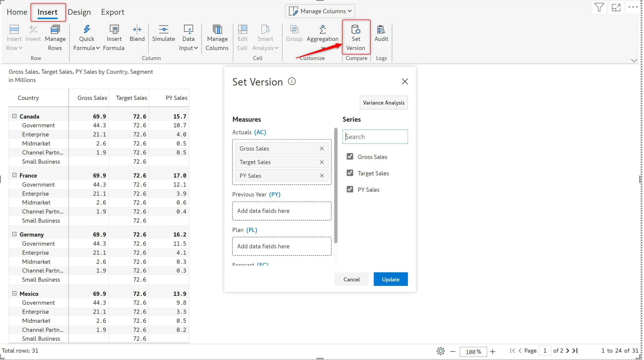Click the Series search input field
This screenshot has height=360, width=644.
[375, 137]
